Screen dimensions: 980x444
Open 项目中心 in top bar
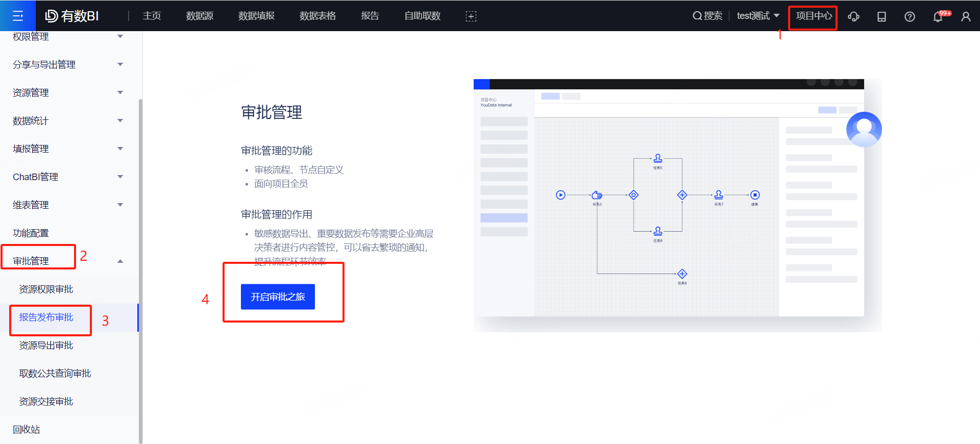click(814, 16)
